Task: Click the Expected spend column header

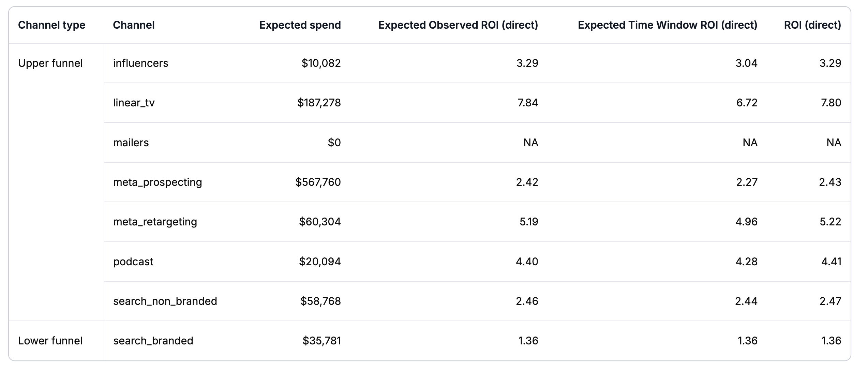Action: 300,25
